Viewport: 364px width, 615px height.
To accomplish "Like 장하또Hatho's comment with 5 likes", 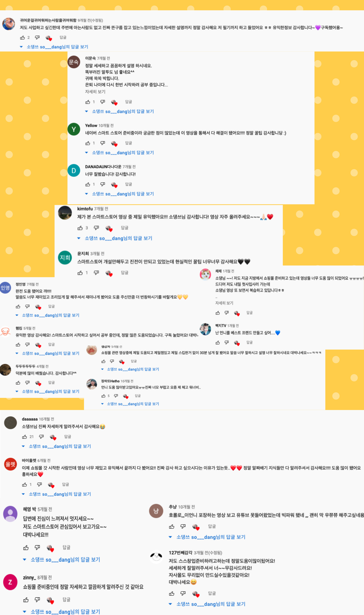I will (x=104, y=396).
